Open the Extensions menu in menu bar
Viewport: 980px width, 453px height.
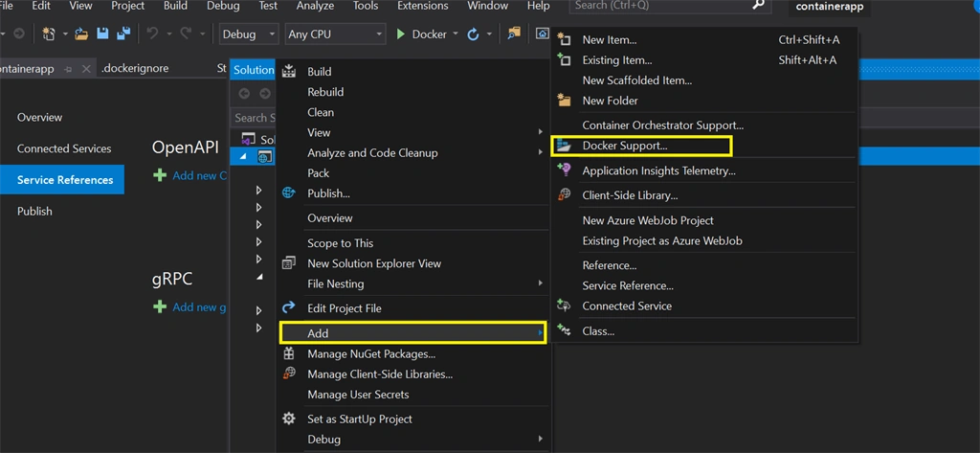(422, 6)
